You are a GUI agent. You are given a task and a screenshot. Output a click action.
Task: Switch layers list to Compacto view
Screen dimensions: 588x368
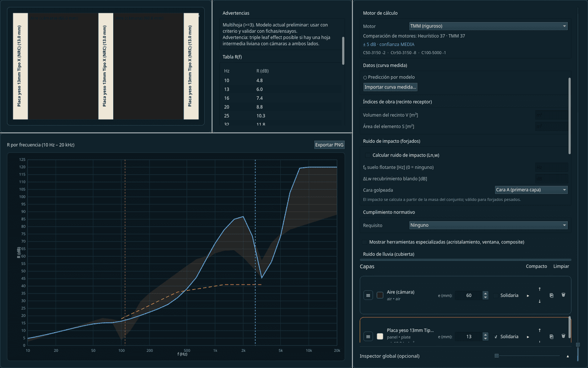[536, 266]
